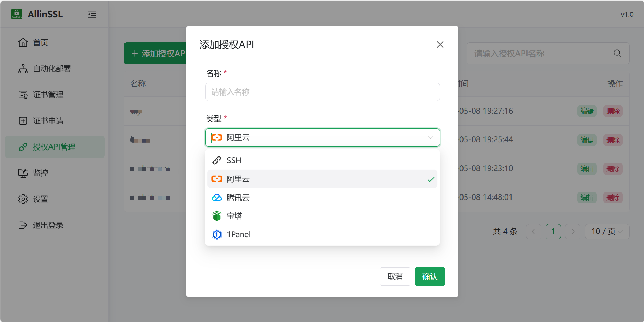Delete the row dated 19:27:16
The width and height of the screenshot is (644, 322).
coord(613,111)
